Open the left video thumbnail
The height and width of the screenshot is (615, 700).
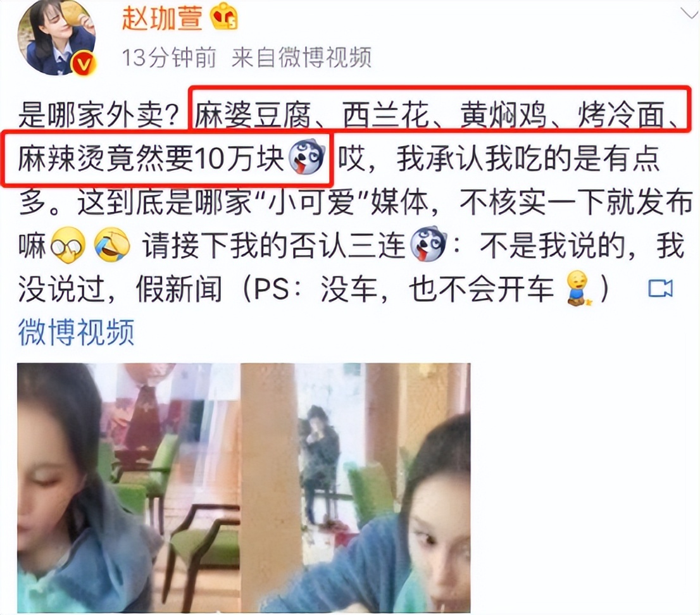(x=129, y=488)
